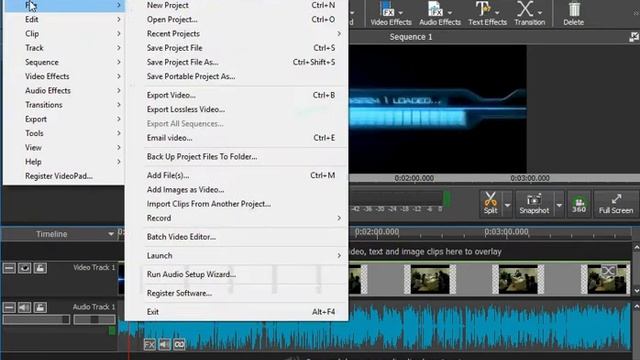
Task: Pop out the Sequence 1 preview panel
Action: 634,37
